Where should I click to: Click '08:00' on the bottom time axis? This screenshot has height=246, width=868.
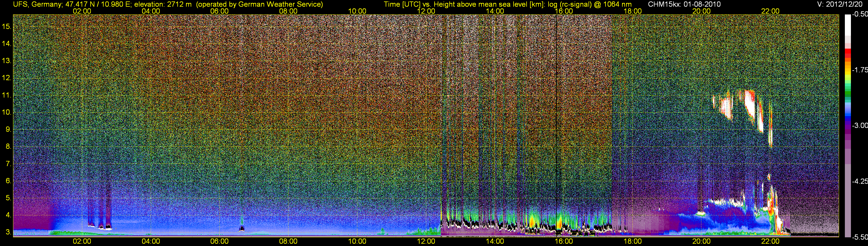click(288, 241)
